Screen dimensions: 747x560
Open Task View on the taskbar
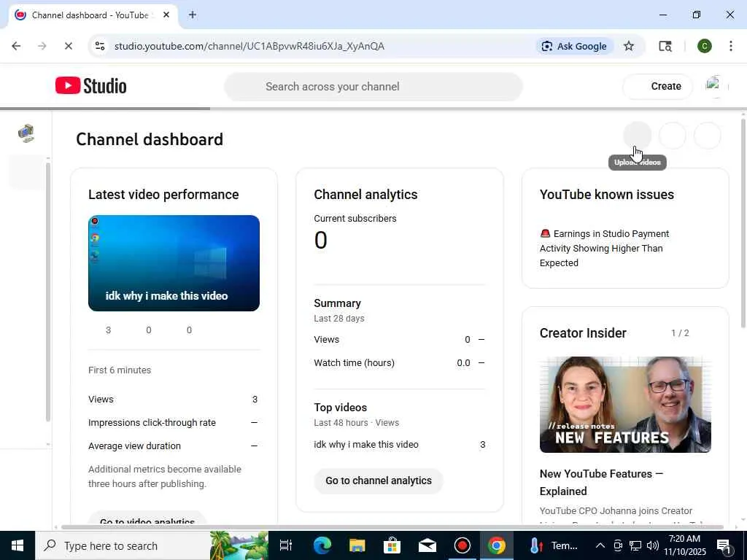[x=286, y=545]
